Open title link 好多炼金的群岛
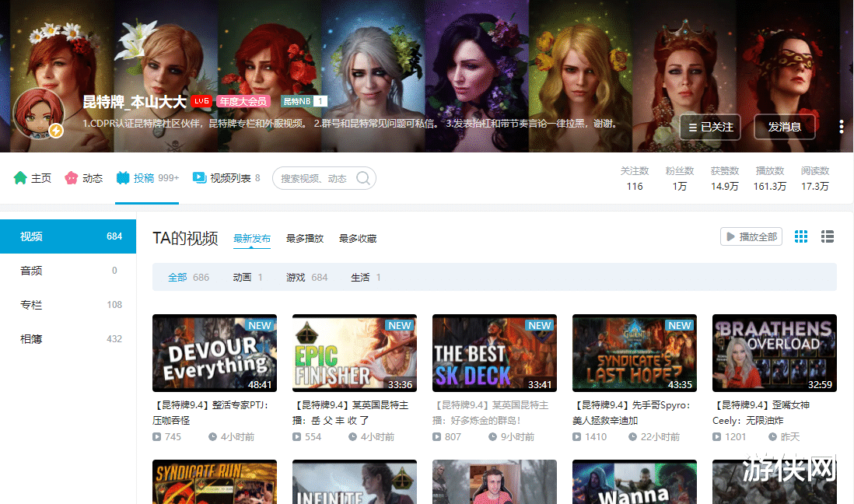The width and height of the screenshot is (854, 504). click(x=491, y=412)
